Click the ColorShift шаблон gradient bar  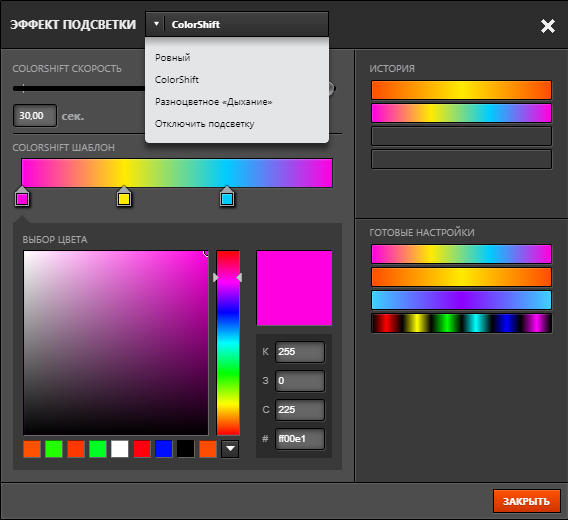[177, 173]
